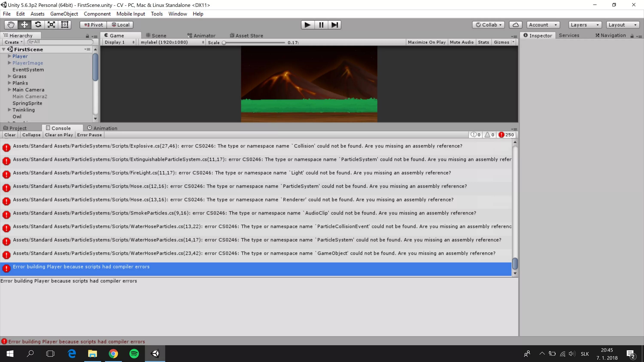Click error icon in bottom status bar
644x362 pixels.
[4, 341]
